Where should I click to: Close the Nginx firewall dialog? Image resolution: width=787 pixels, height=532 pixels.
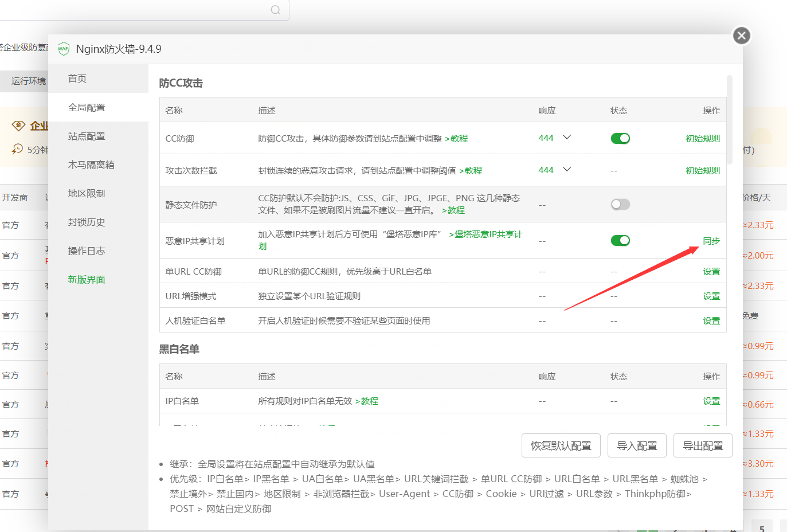[x=741, y=36]
